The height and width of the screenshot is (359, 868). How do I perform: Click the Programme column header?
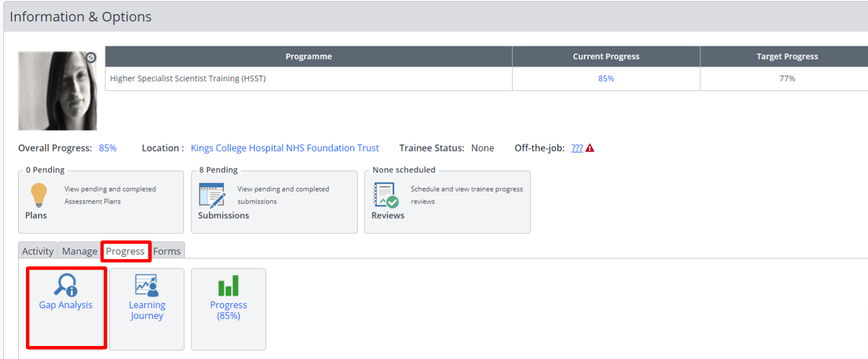(309, 57)
